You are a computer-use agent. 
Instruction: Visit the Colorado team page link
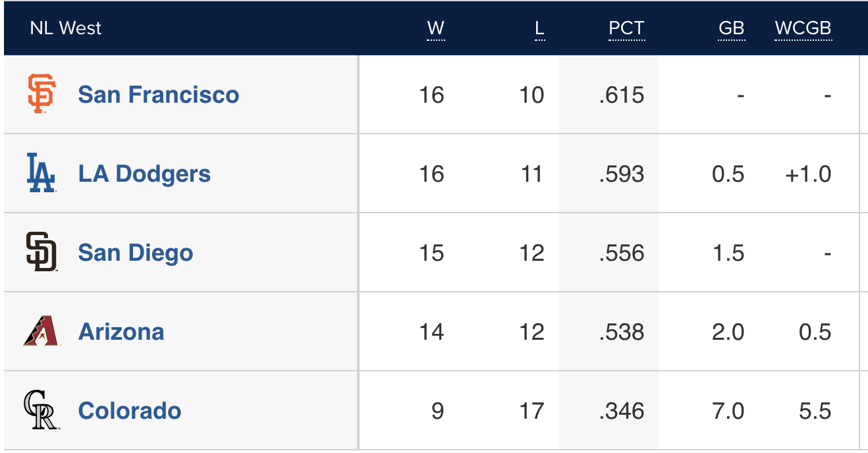click(x=130, y=411)
